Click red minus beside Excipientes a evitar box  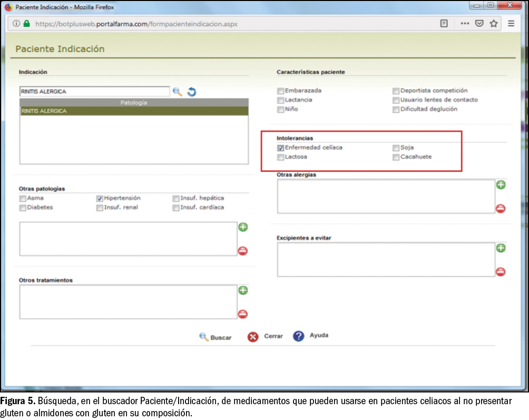pyautogui.click(x=501, y=272)
